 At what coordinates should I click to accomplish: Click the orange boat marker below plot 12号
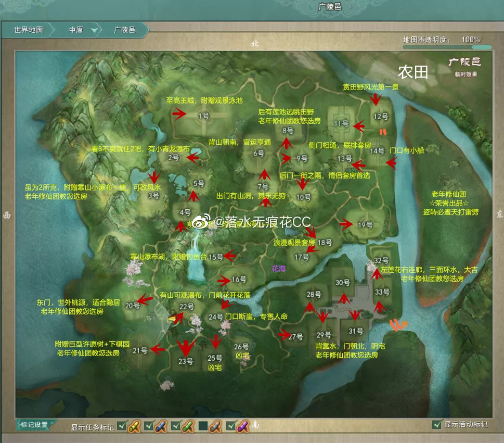pos(382,132)
